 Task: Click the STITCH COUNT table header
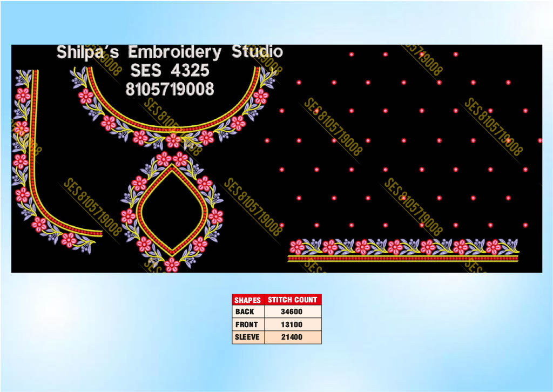click(x=292, y=300)
